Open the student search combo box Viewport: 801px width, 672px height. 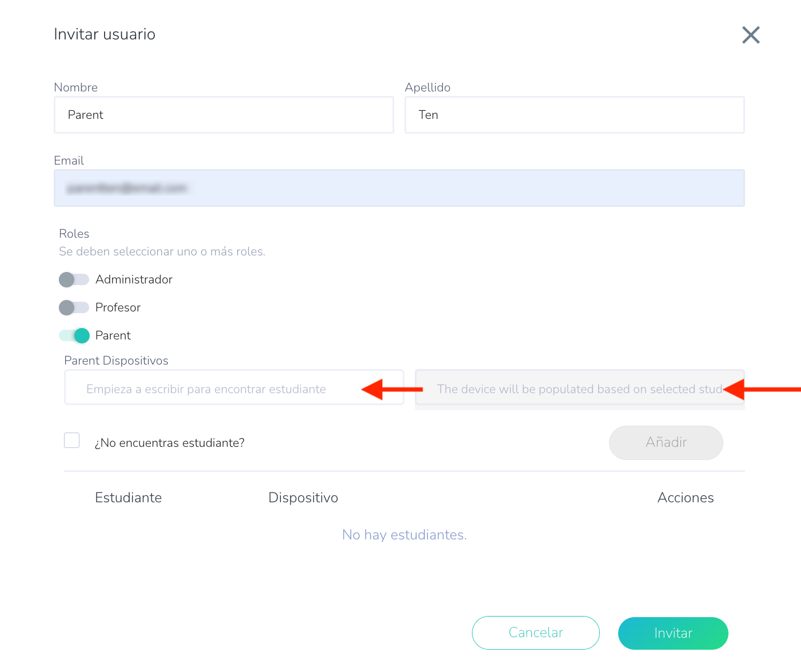[x=217, y=389]
